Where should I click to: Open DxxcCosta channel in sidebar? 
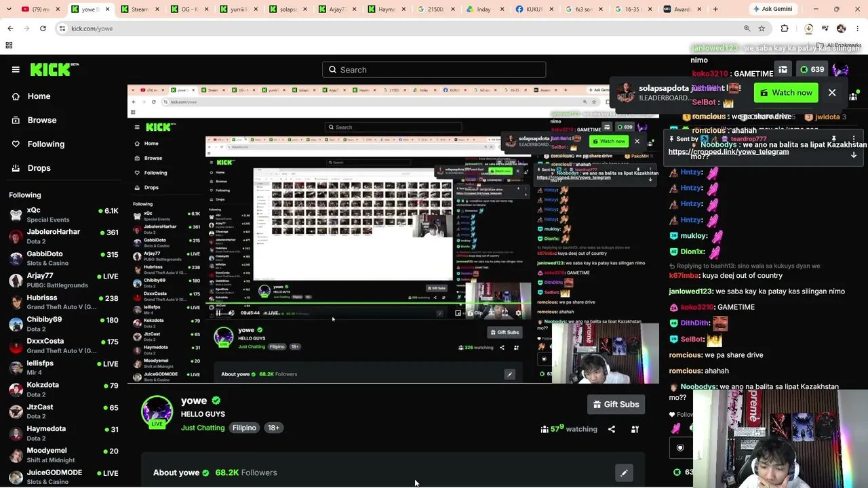pyautogui.click(x=64, y=346)
